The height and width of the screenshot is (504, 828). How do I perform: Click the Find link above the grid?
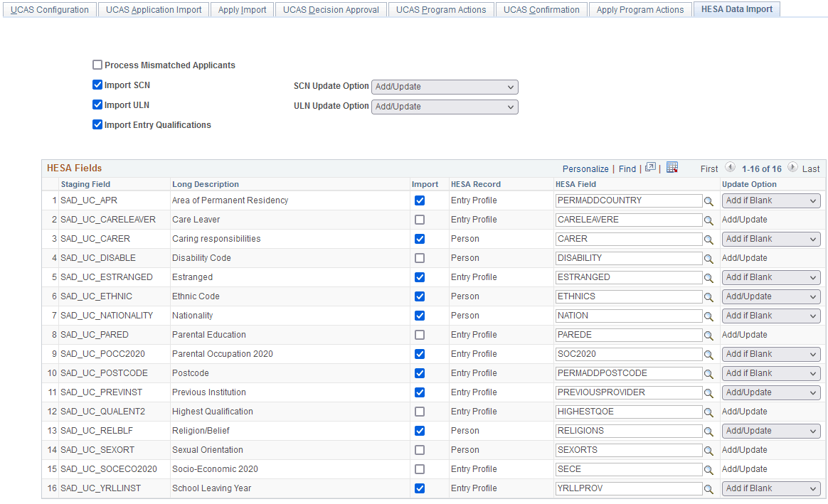tap(627, 168)
